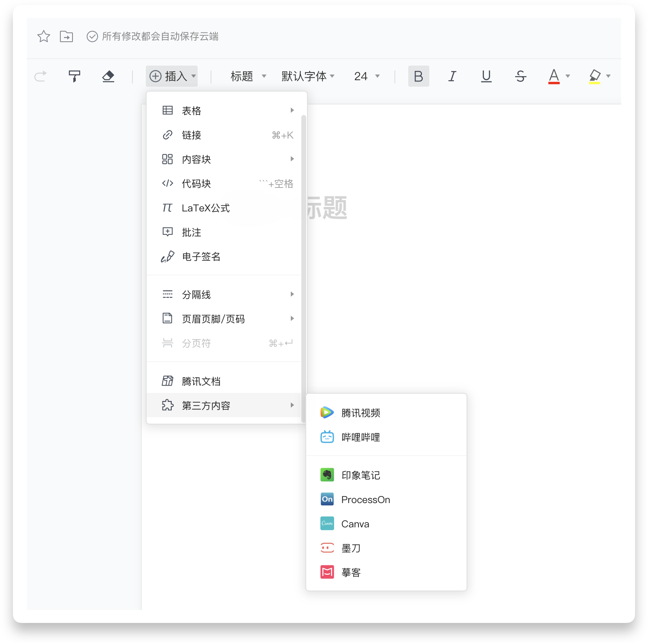The image size is (648, 644).
Task: Click the redo arrow icon
Action: click(40, 76)
